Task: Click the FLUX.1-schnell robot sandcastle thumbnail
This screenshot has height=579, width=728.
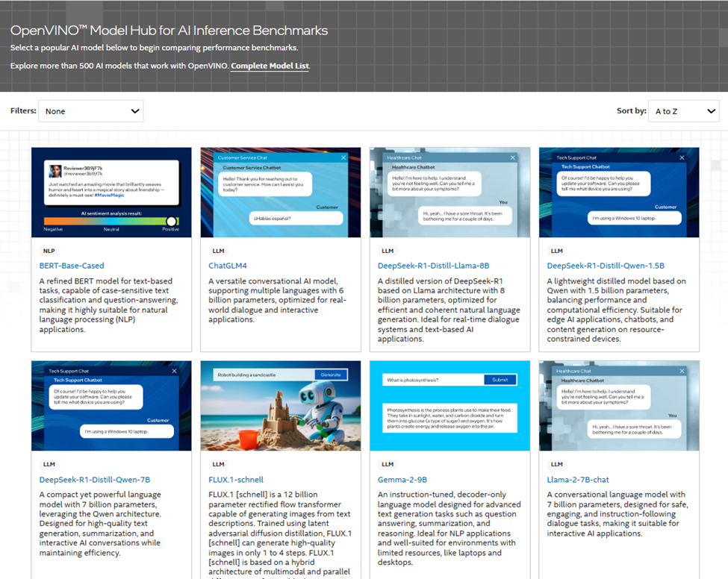Action: coord(281,406)
